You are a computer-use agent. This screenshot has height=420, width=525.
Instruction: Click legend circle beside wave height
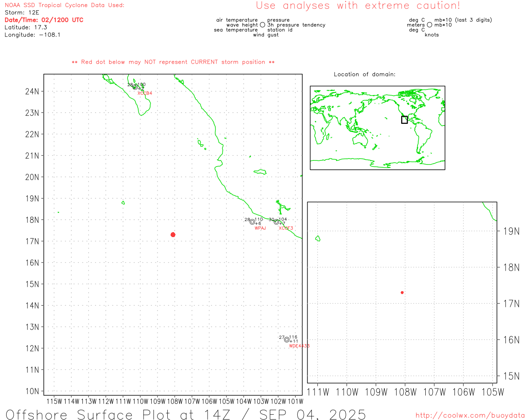coord(262,25)
